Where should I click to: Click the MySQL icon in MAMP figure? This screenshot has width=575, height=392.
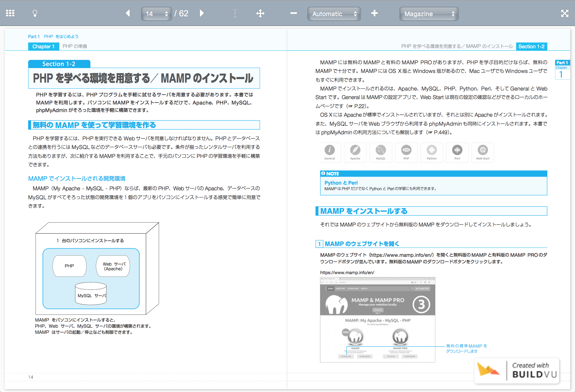[x=381, y=153]
